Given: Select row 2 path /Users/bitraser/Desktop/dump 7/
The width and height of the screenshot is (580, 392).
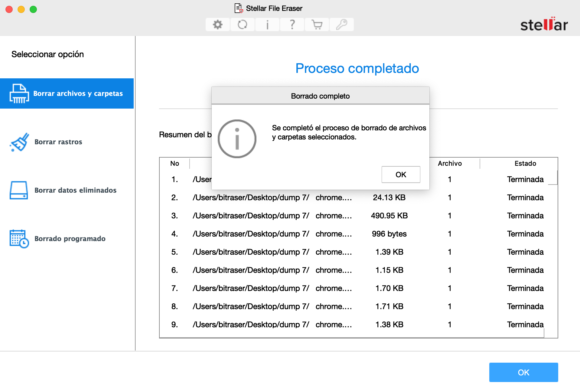Looking at the screenshot, I should click(251, 198).
